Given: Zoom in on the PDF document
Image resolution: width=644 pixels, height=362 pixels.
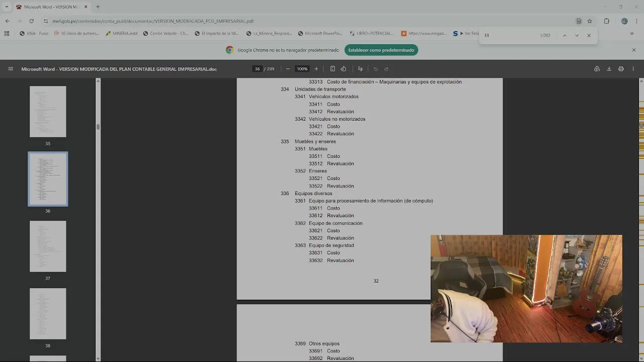Looking at the screenshot, I should click(x=316, y=69).
